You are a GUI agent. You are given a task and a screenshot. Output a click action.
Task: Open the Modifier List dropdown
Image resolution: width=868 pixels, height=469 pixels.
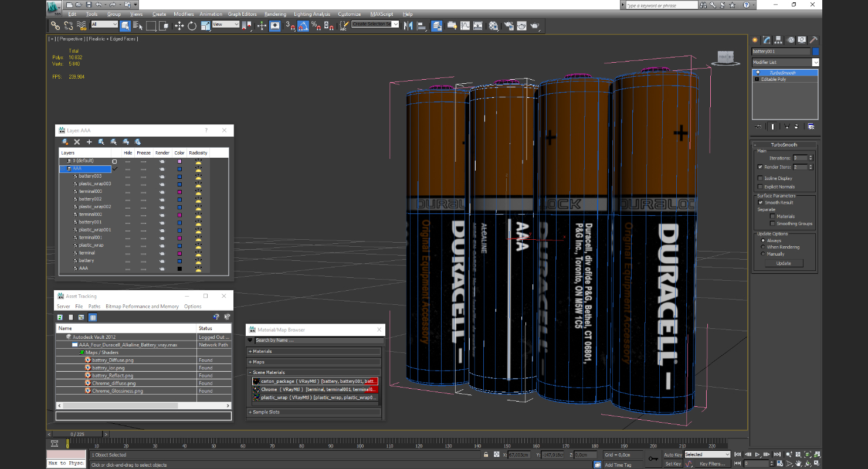tap(785, 62)
